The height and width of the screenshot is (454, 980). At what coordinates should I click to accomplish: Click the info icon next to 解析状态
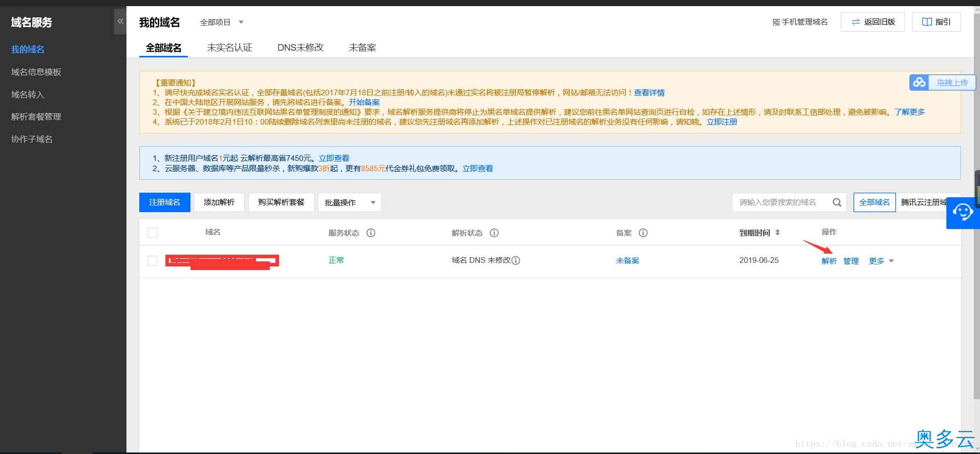pos(494,233)
